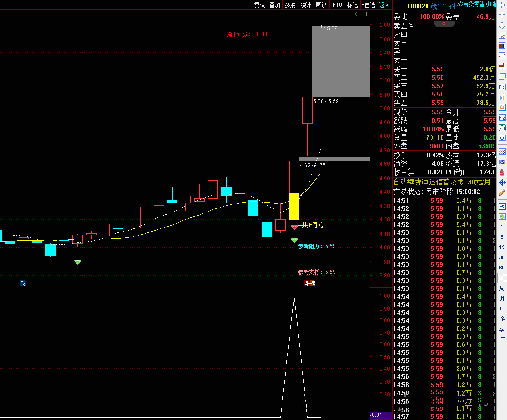Open the 复权 adjustment menu
Image resolution: width=507 pixels, height=420 pixels.
tap(259, 5)
